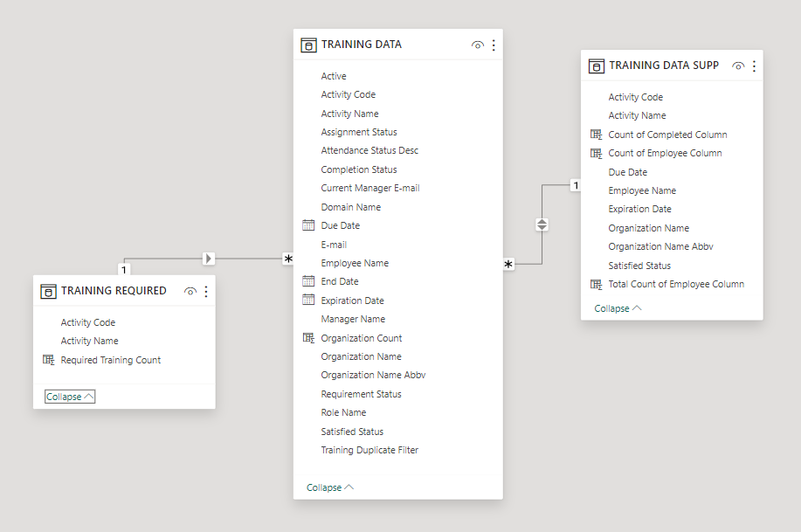The height and width of the screenshot is (532, 801).
Task: Select Employee Name in TRAINING DATA SUPP
Action: click(x=642, y=190)
